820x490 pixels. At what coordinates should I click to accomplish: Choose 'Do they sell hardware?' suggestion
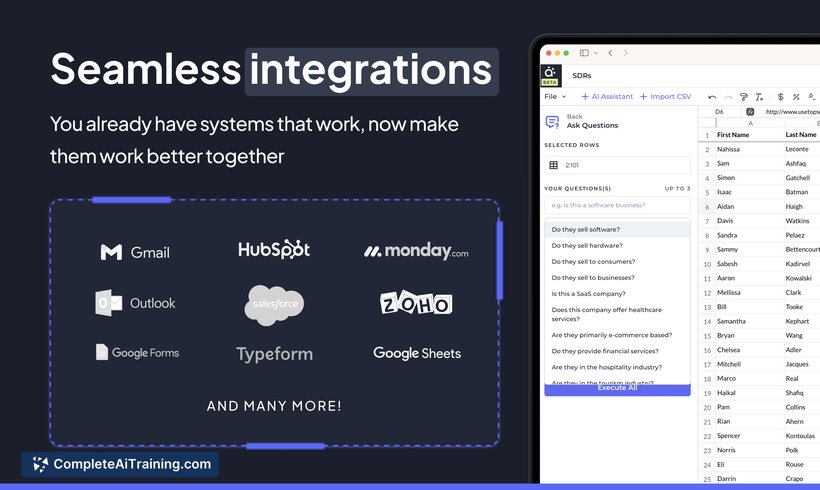pyautogui.click(x=617, y=245)
